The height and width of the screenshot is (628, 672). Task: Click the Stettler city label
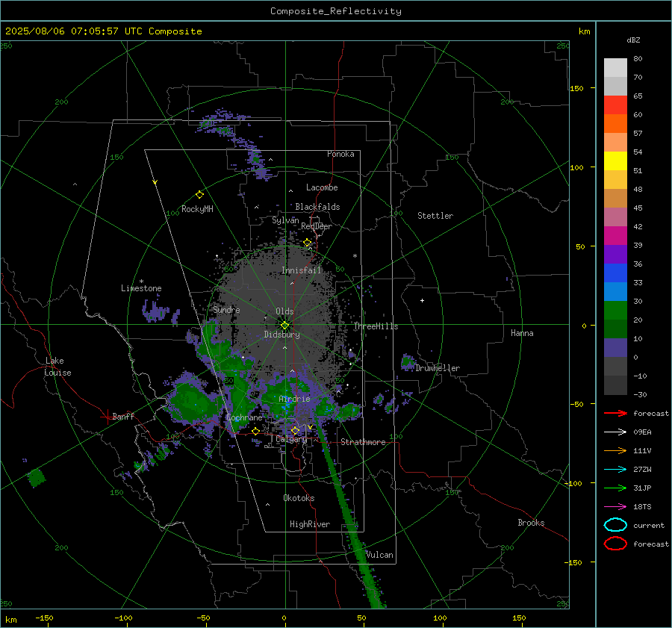(x=435, y=216)
